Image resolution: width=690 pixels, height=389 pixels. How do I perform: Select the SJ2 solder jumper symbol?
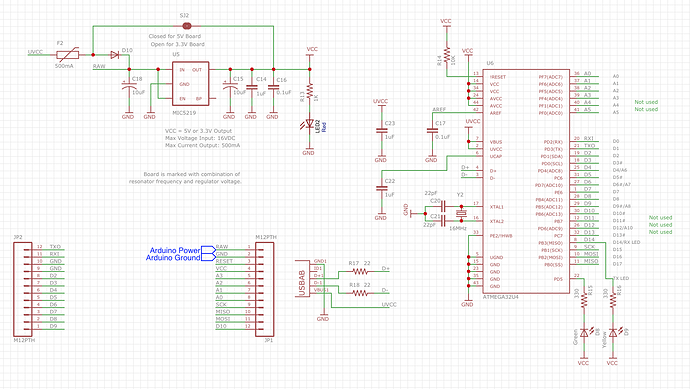coord(186,26)
